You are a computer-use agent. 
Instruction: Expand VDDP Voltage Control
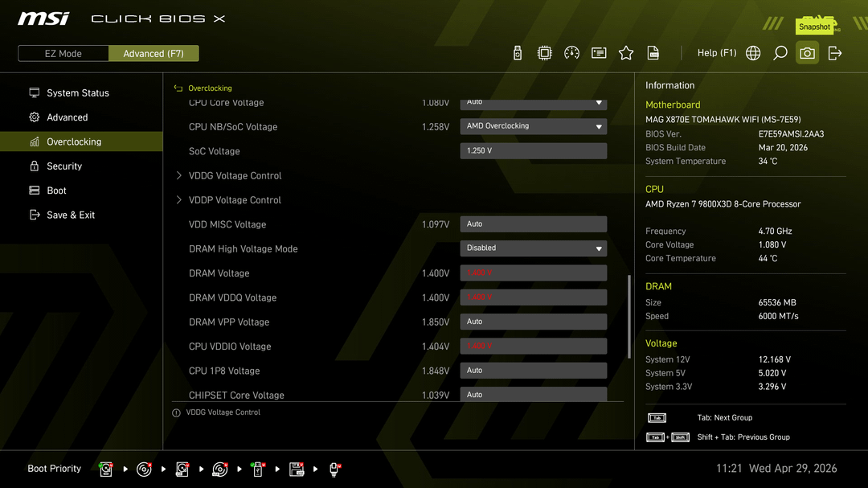[235, 200]
